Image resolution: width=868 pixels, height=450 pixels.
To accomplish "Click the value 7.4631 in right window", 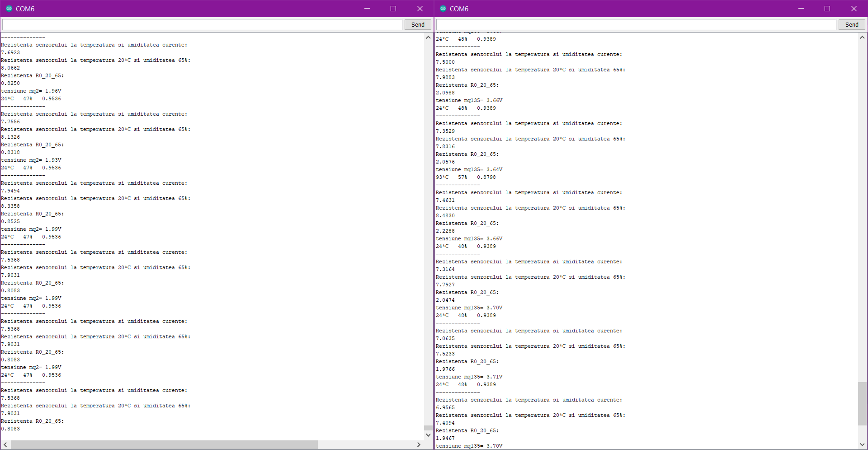I will tap(445, 200).
